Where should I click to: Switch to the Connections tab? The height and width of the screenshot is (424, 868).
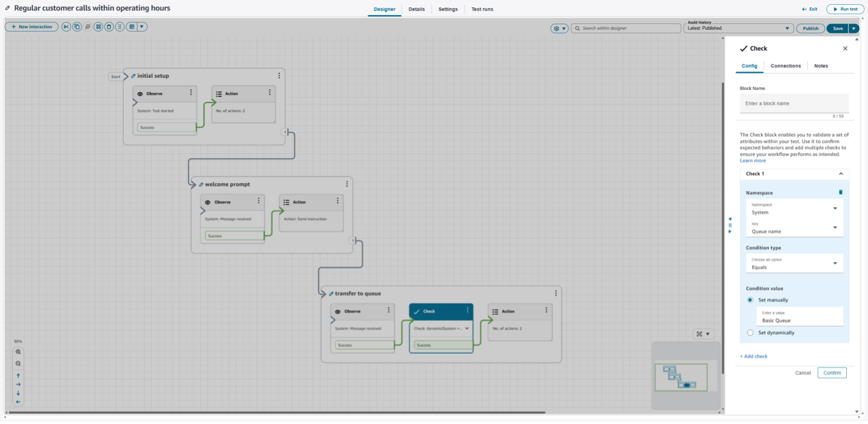click(x=785, y=66)
